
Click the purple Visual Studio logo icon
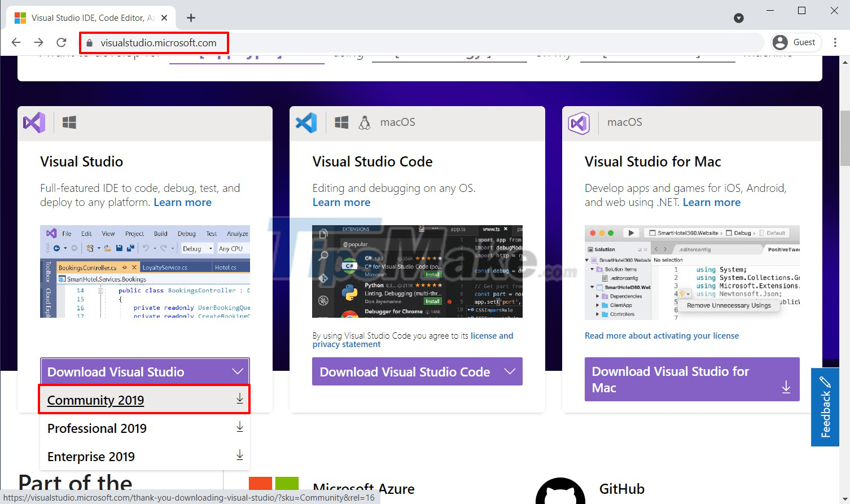pos(34,122)
